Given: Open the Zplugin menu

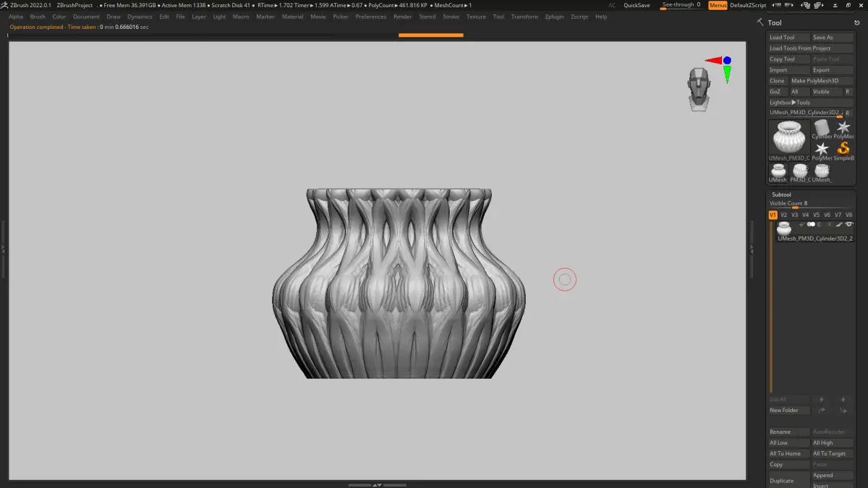Looking at the screenshot, I should 555,17.
